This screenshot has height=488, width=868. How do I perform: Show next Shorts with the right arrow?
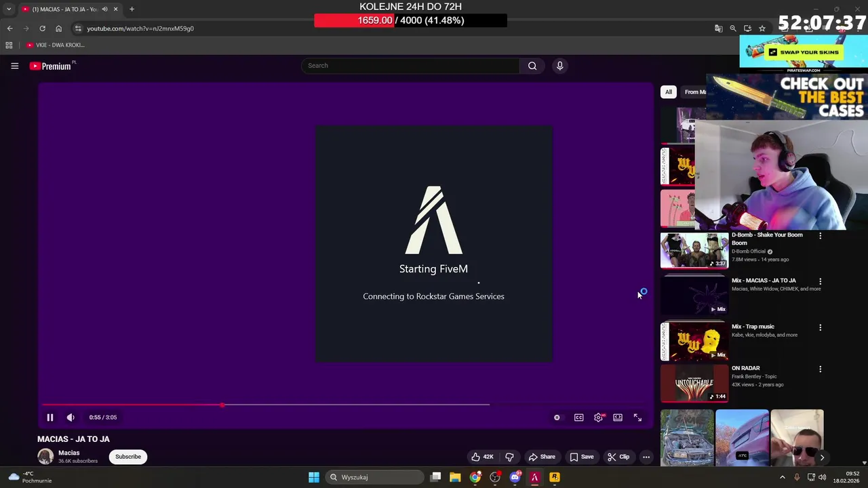tap(822, 457)
